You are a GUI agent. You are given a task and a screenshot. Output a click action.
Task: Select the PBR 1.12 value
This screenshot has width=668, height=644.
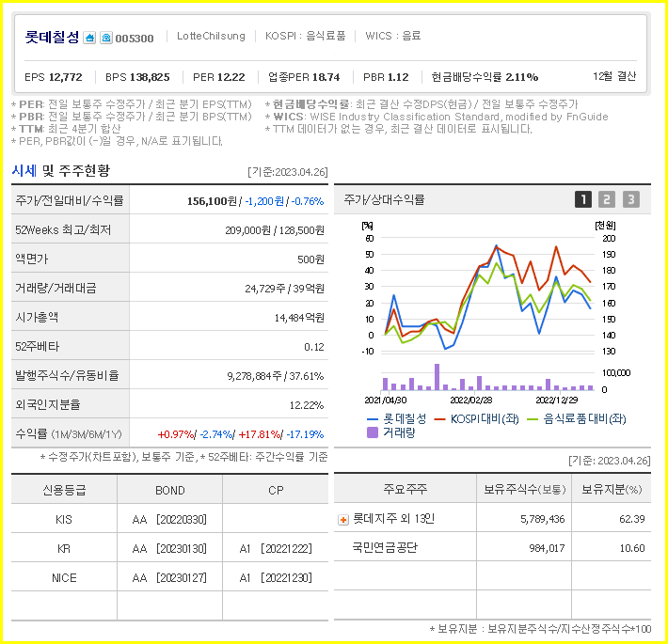point(386,77)
